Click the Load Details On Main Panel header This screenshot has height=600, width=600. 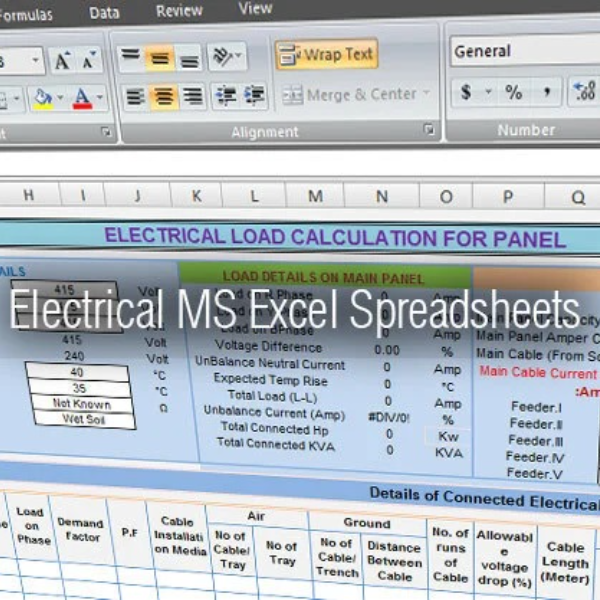324,277
